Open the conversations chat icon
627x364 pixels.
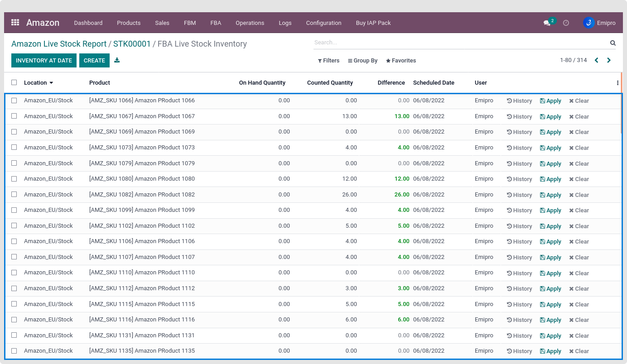coord(547,23)
